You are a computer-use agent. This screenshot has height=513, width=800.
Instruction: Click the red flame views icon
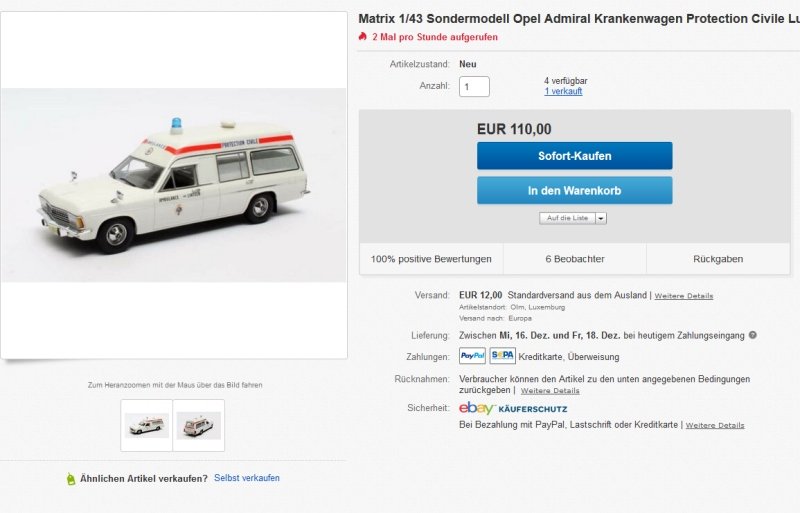point(363,37)
